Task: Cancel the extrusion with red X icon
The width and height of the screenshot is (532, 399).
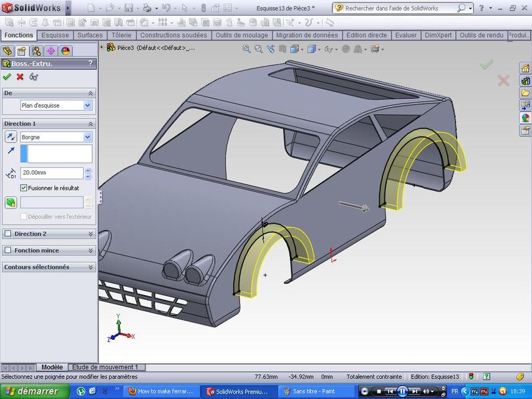Action: click(19, 77)
